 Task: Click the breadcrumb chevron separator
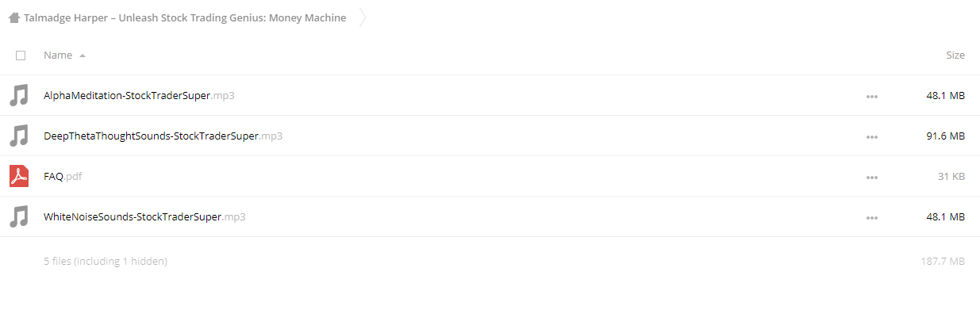(363, 17)
